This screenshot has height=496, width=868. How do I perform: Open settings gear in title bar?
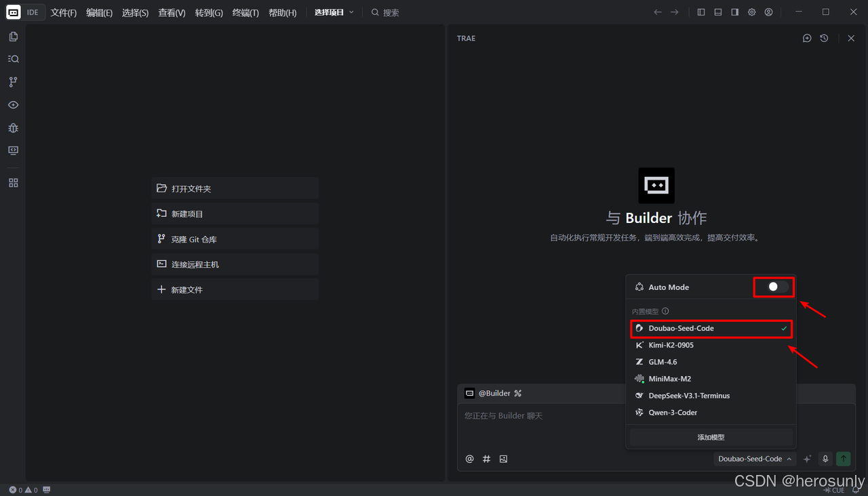pyautogui.click(x=752, y=12)
